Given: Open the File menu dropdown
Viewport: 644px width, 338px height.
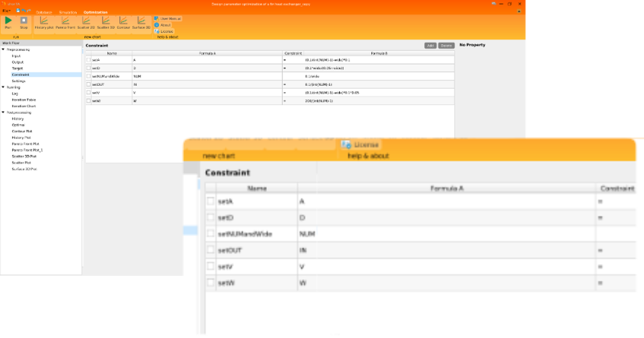Looking at the screenshot, I should [7, 10].
